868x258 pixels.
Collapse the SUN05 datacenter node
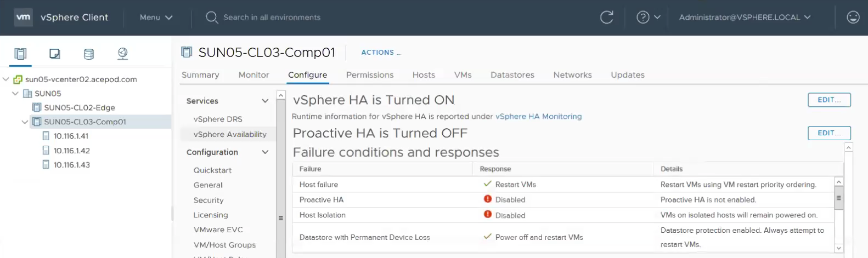point(15,94)
